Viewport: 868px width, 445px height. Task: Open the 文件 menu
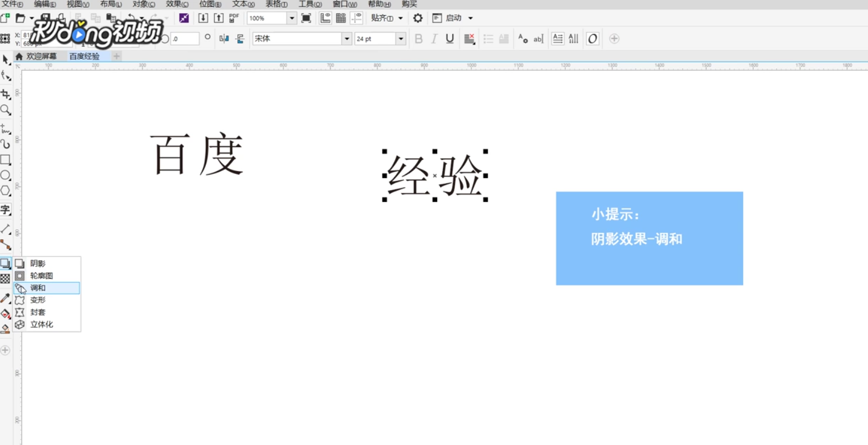(x=13, y=4)
